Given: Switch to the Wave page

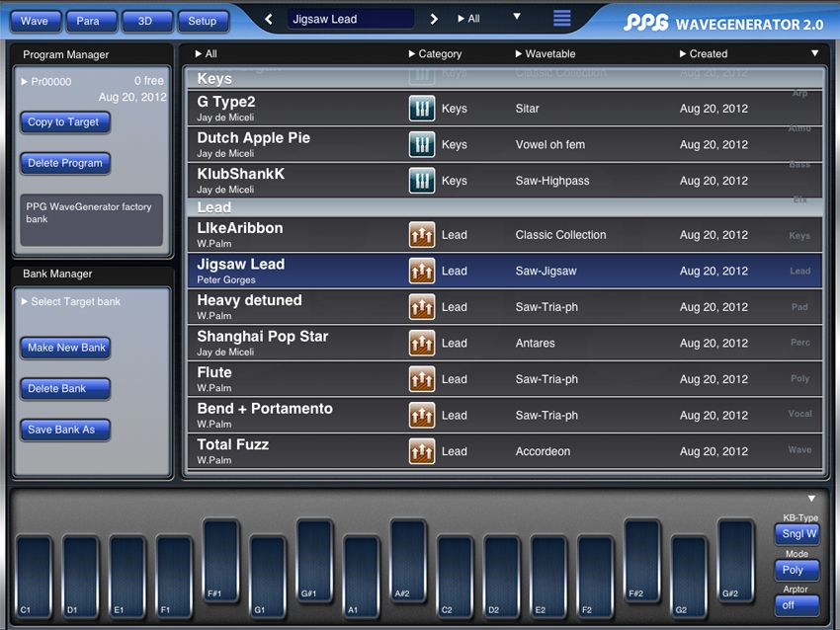Looking at the screenshot, I should [x=35, y=22].
